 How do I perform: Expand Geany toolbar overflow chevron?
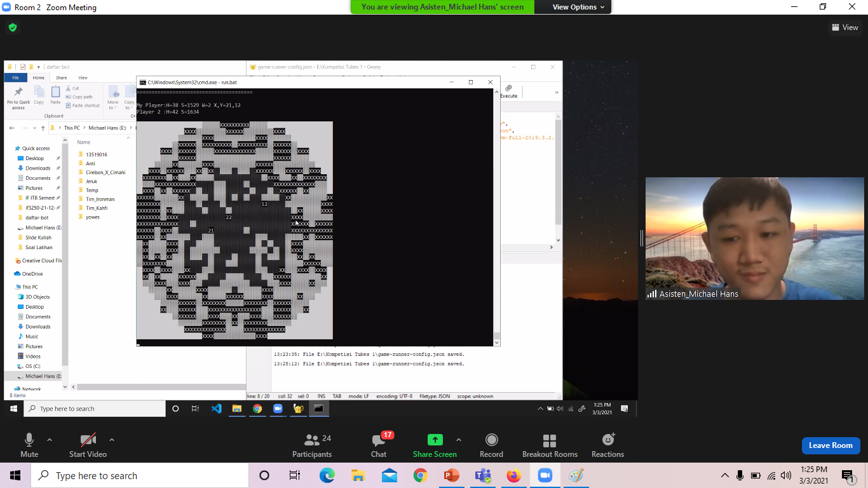[x=557, y=93]
